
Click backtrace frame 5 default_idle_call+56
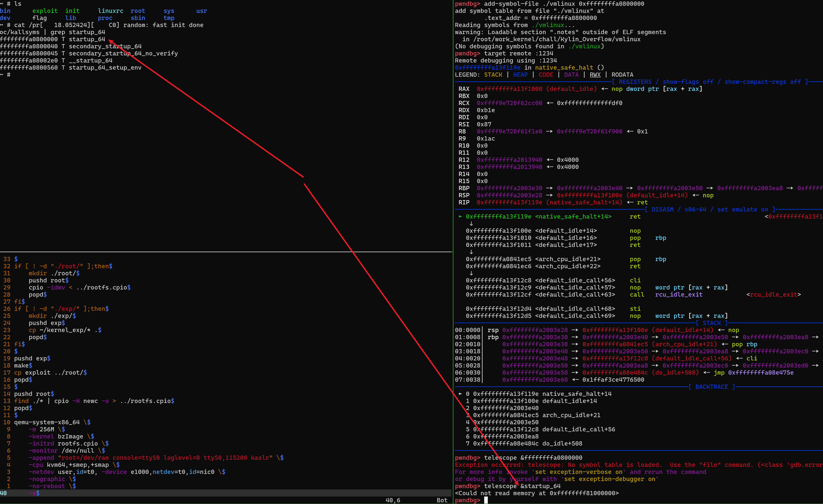pyautogui.click(x=540, y=429)
